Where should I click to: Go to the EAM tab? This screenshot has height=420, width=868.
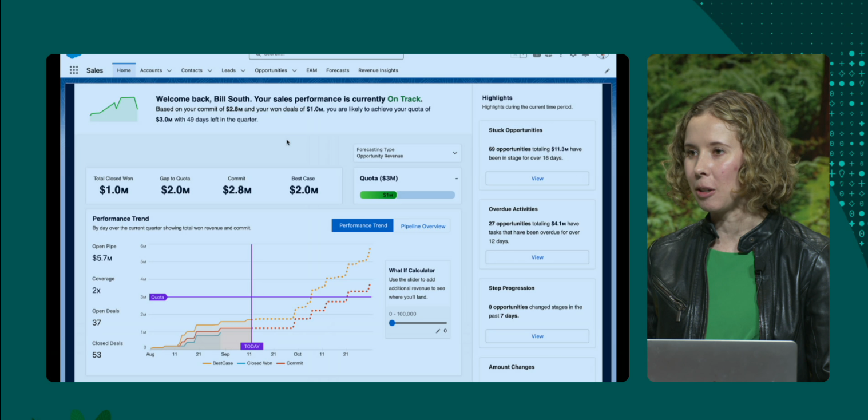pos(311,70)
